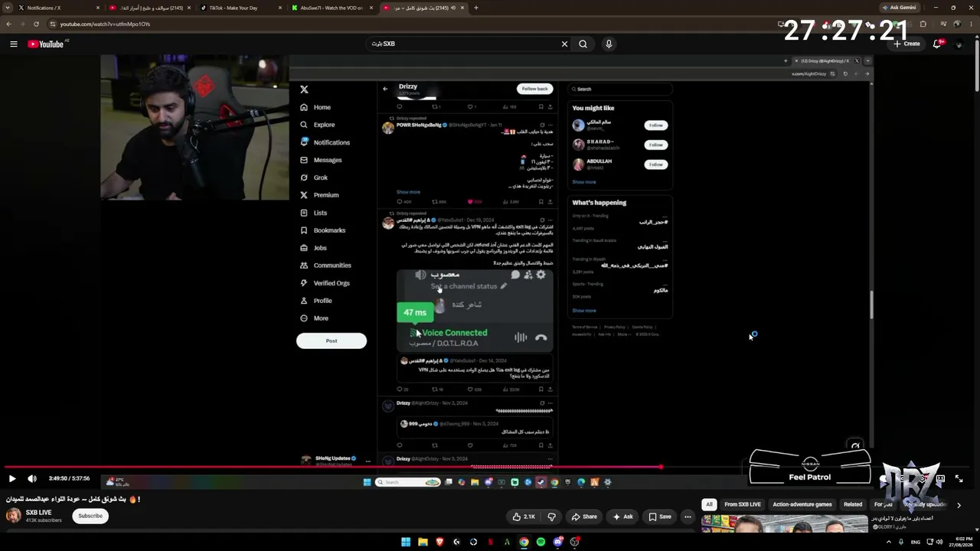980x551 pixels.
Task: Start voice search with the microphone
Action: (609, 44)
